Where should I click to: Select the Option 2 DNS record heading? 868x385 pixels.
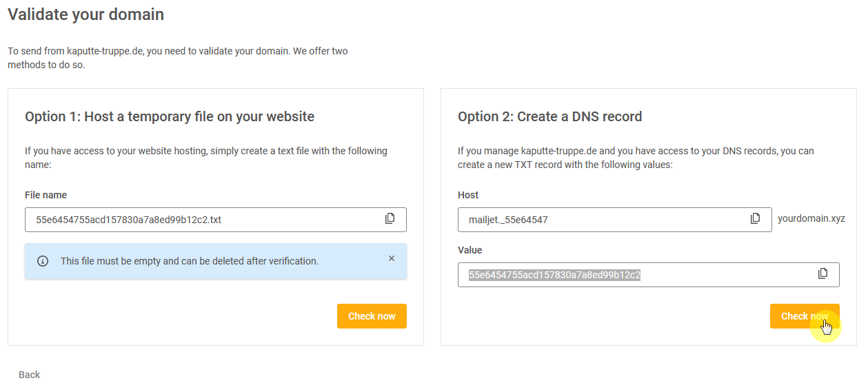549,116
